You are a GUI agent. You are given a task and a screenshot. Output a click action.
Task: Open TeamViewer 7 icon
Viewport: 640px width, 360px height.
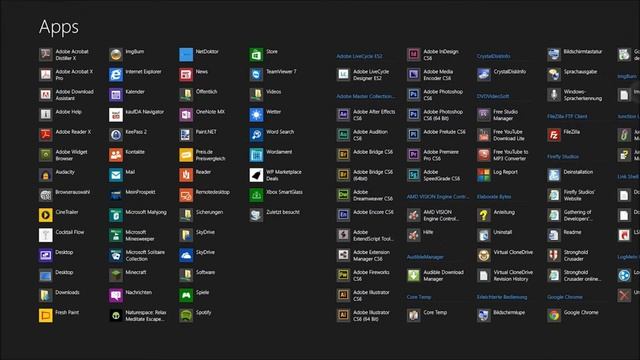[256, 74]
